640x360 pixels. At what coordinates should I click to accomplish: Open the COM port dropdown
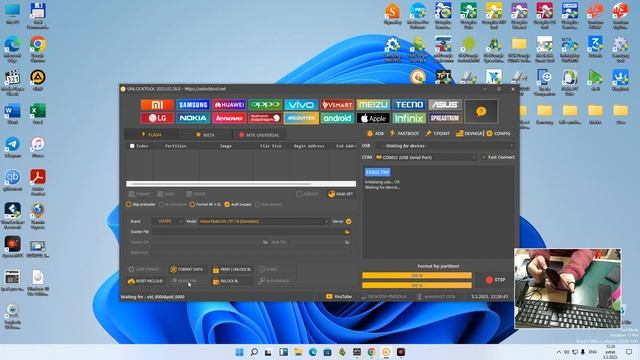pos(426,157)
